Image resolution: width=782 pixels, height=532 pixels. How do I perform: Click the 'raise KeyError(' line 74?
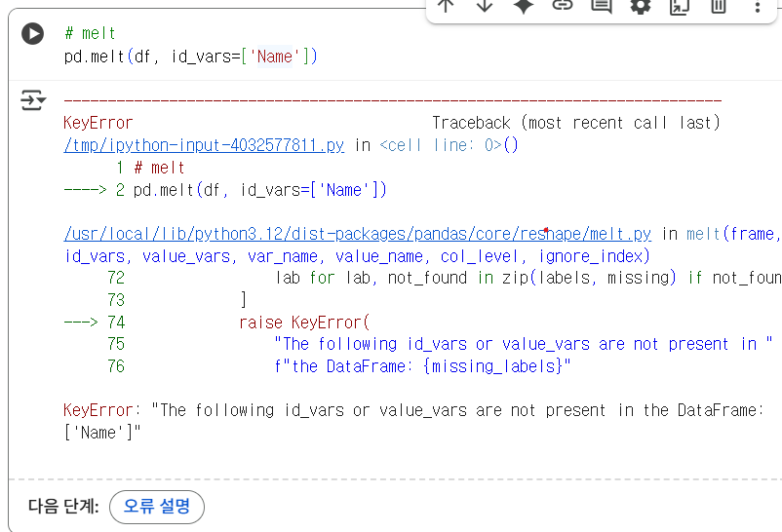click(304, 323)
